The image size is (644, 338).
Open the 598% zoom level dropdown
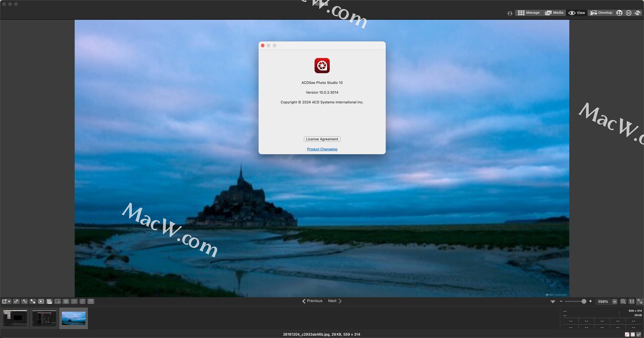point(614,301)
